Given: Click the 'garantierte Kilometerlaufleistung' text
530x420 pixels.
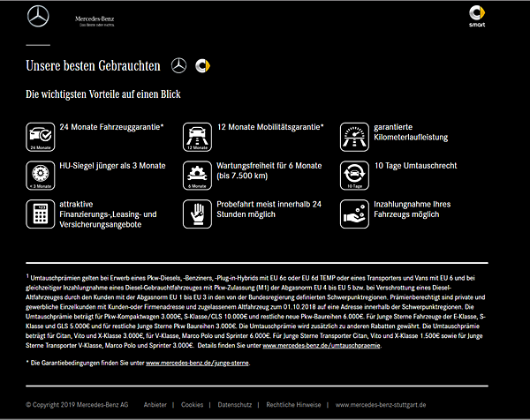Looking at the screenshot, I should coord(411,132).
